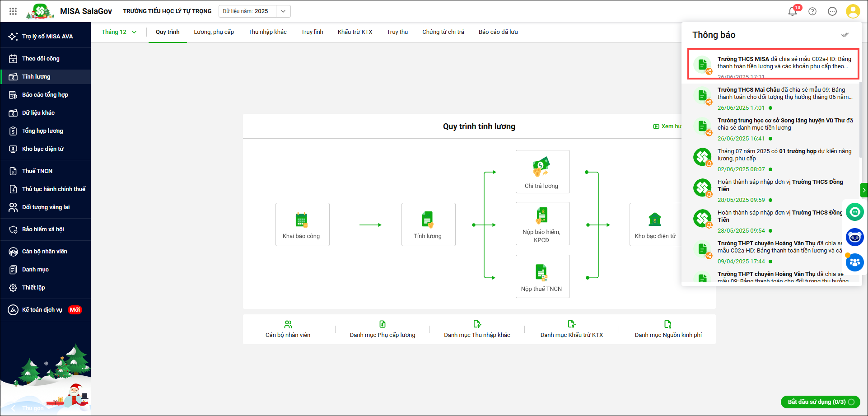The height and width of the screenshot is (416, 868).
Task: Open the Trường THCS MISA notification
Action: [773, 63]
